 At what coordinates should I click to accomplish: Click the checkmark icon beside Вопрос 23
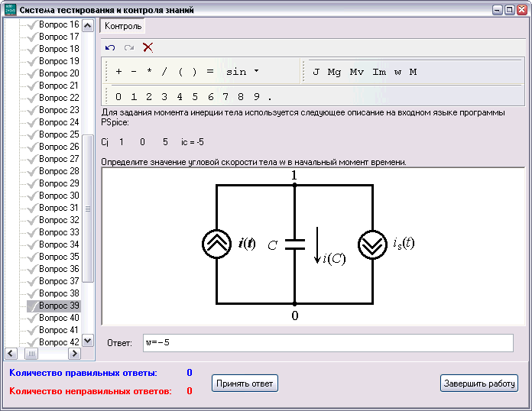[x=31, y=110]
